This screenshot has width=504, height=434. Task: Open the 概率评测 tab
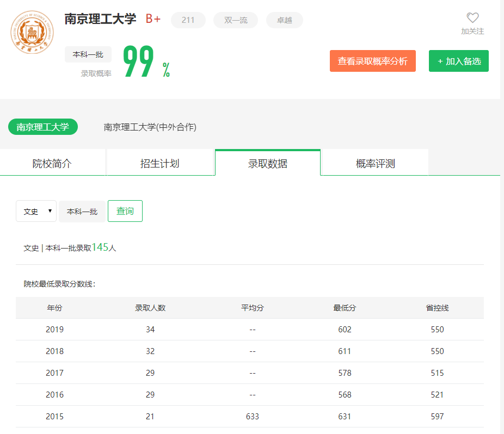pyautogui.click(x=376, y=163)
